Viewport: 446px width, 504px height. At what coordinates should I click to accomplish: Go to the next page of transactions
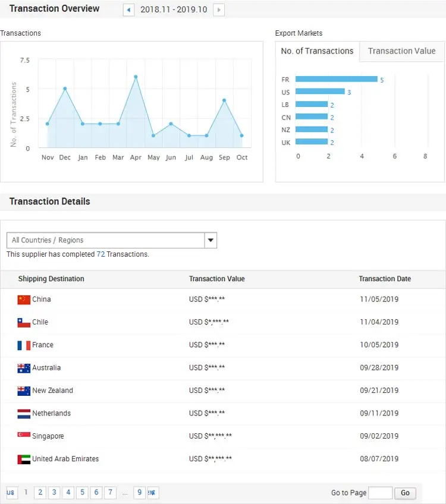(x=152, y=493)
